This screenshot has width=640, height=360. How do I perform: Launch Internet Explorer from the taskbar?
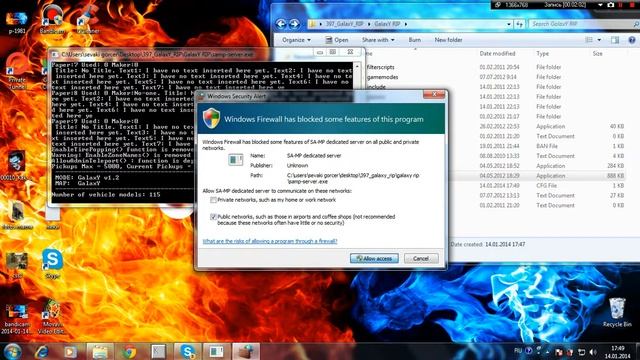tap(41, 351)
